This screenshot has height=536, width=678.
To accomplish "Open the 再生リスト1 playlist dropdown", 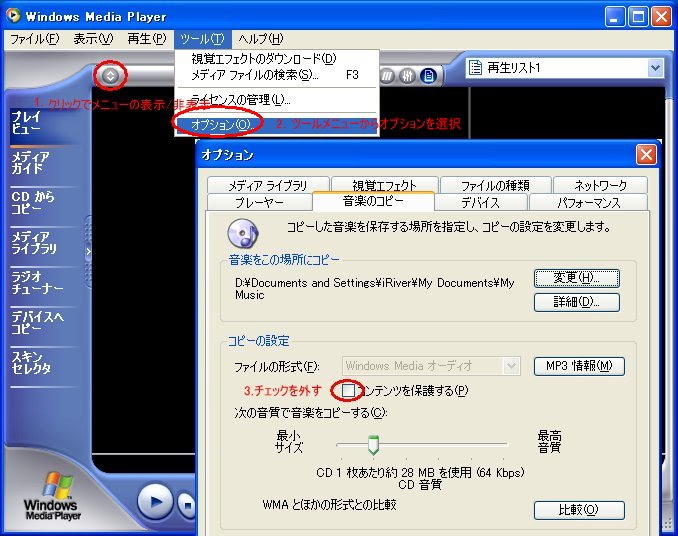I will (655, 68).
